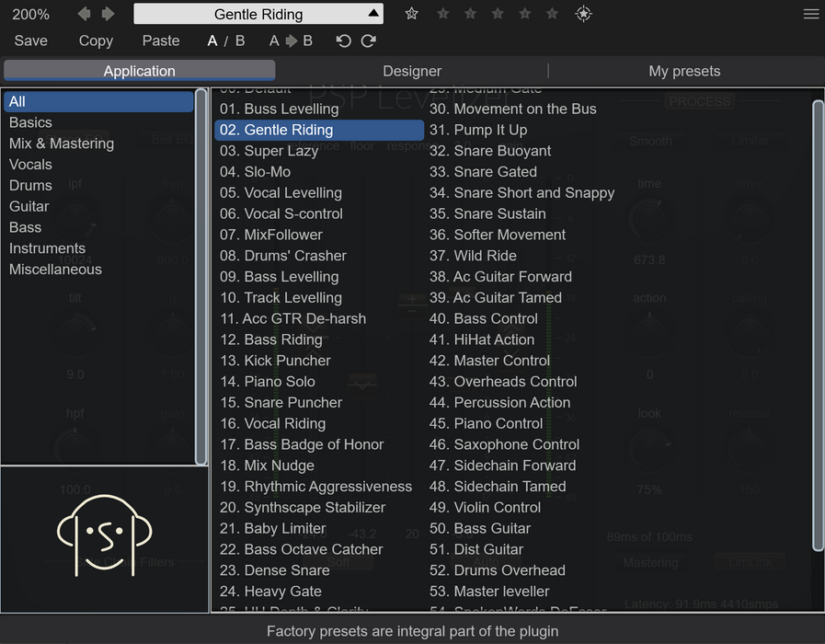Load the previous preset with left arrow
825x644 pixels.
tap(84, 14)
